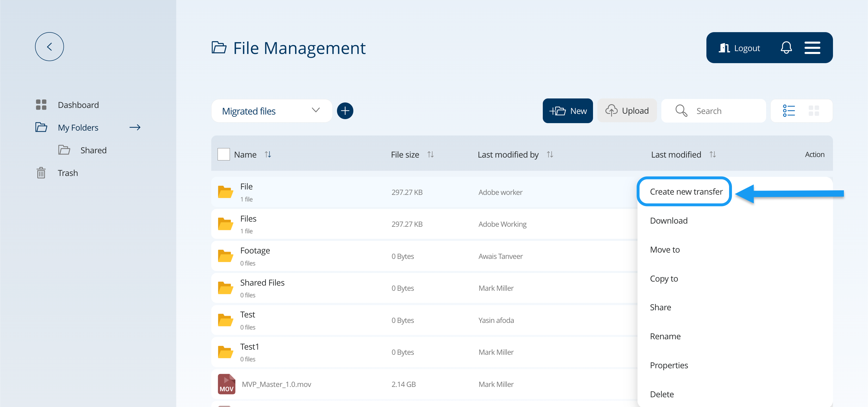Open the notifications bell
This screenshot has height=407, width=868.
click(786, 48)
